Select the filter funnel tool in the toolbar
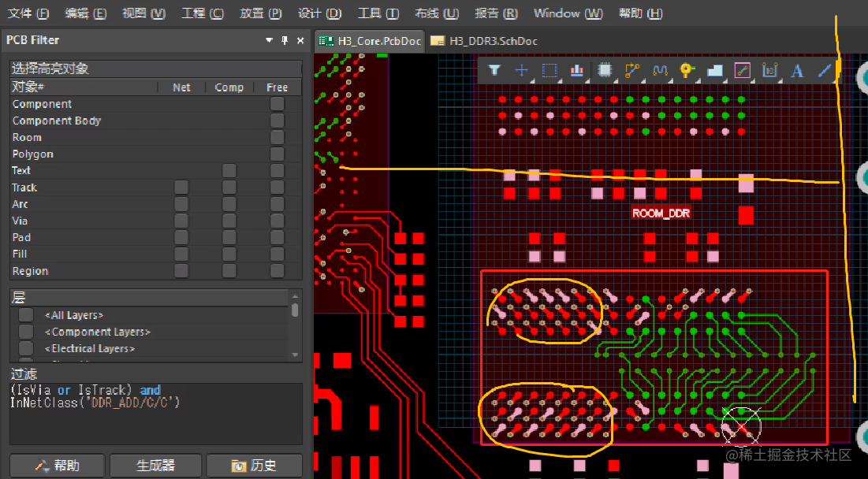The width and height of the screenshot is (868, 479). click(494, 69)
